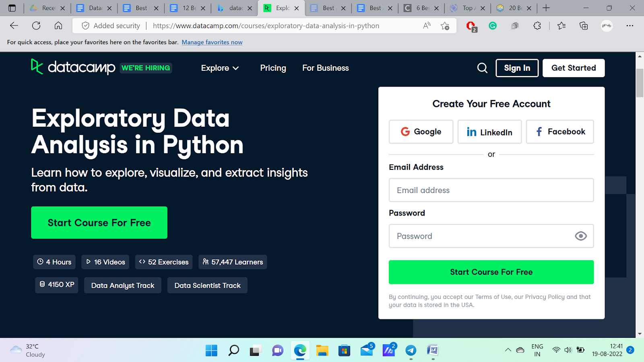The width and height of the screenshot is (644, 362).
Task: Toggle password visibility with the eye icon
Action: coord(581,236)
